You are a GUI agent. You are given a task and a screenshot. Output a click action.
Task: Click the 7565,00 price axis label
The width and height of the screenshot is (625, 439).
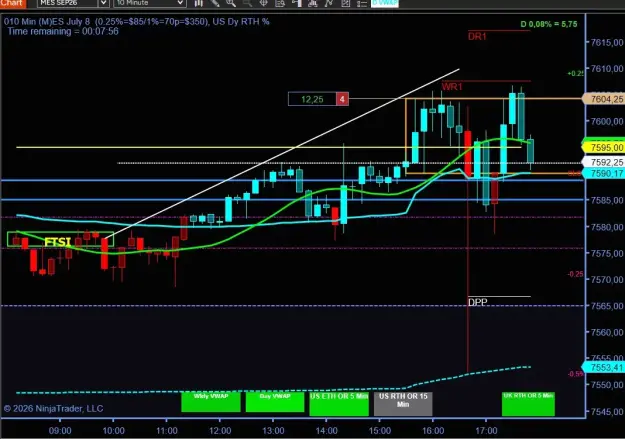click(607, 306)
